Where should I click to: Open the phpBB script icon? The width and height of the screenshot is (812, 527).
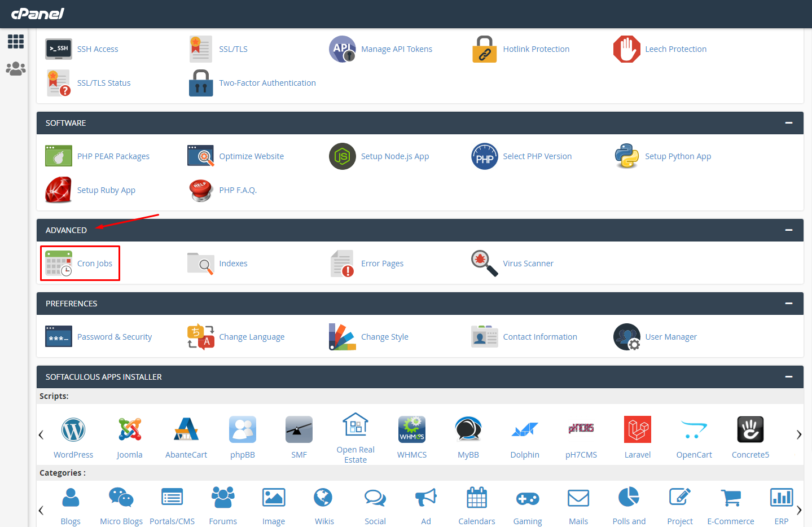[x=243, y=429]
